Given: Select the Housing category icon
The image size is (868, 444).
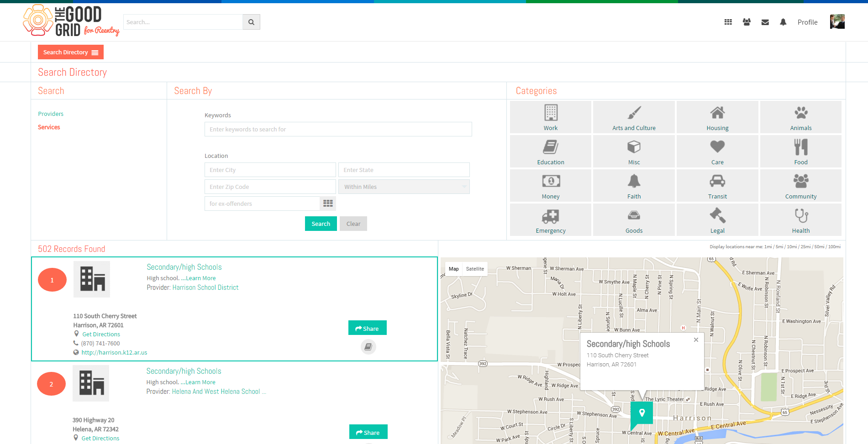Looking at the screenshot, I should tap(717, 112).
